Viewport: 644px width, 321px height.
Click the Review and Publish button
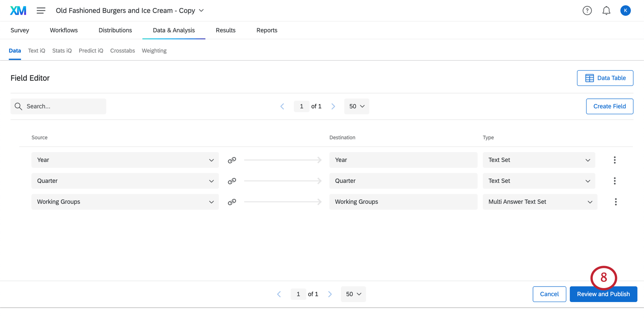(603, 294)
